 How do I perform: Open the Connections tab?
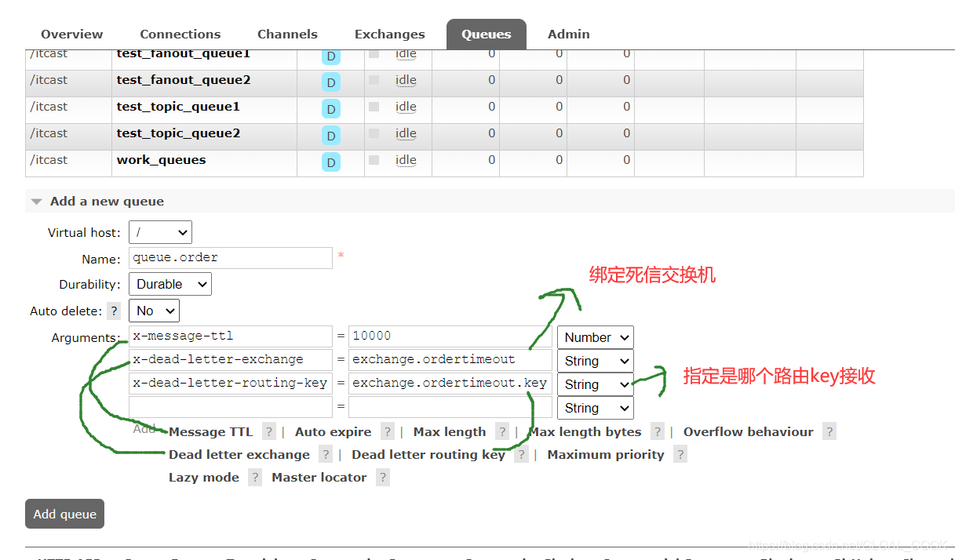click(x=180, y=34)
